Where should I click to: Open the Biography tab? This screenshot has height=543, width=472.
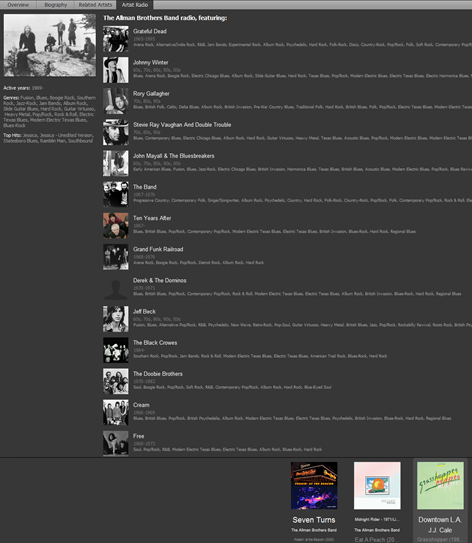pos(55,5)
